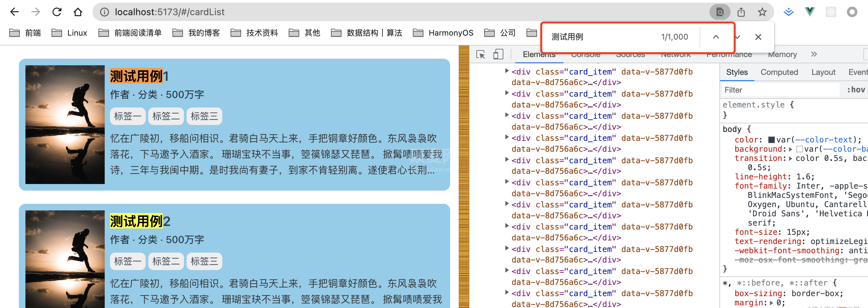
Task: Click the highlighted page scrollbar track
Action: coord(464,176)
